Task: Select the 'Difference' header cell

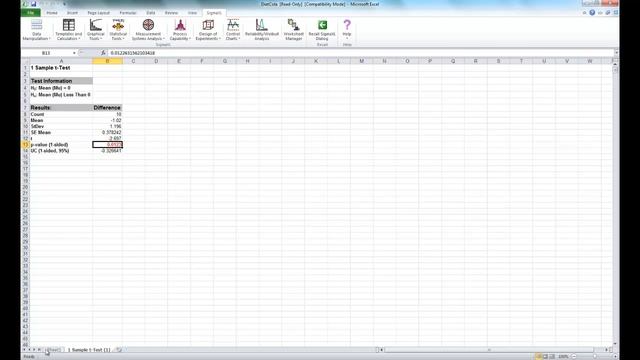Action: 107,108
